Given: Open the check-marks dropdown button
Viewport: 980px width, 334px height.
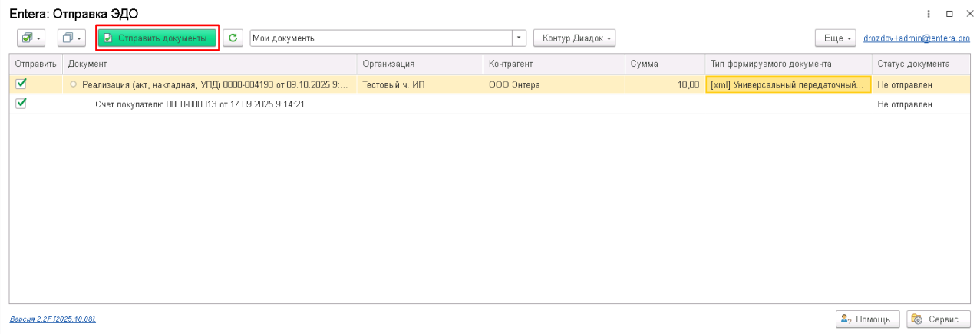Looking at the screenshot, I should point(31,38).
